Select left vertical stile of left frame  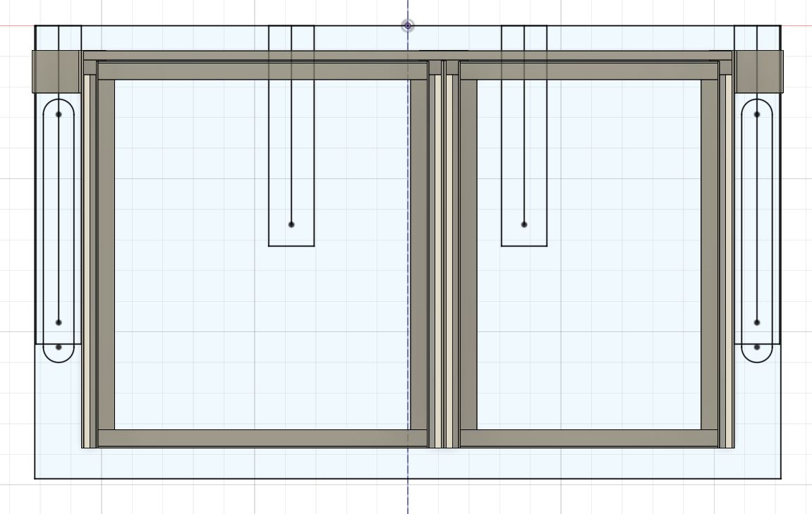(106, 254)
